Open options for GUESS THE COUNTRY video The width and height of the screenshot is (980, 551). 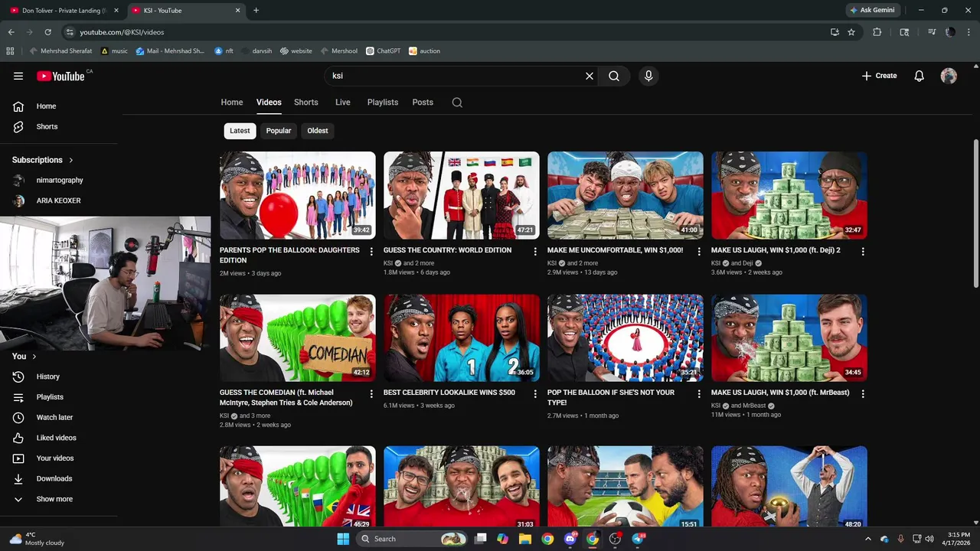[535, 252]
